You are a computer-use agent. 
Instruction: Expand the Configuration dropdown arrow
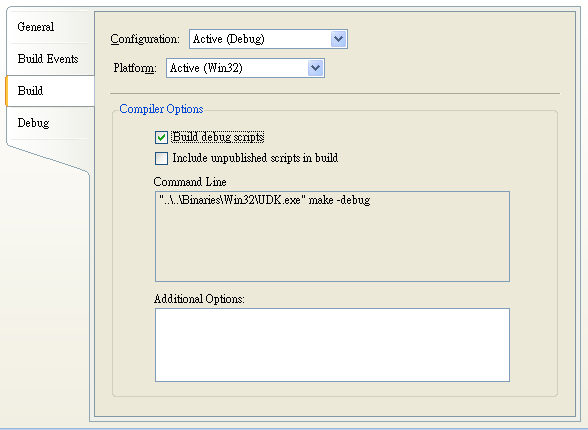click(338, 39)
